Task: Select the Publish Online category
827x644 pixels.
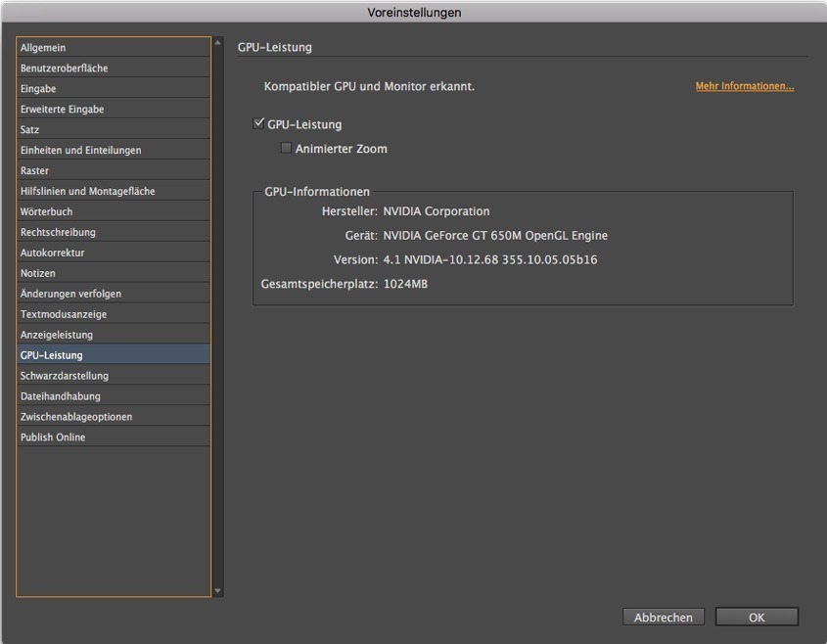Action: pyautogui.click(x=114, y=437)
